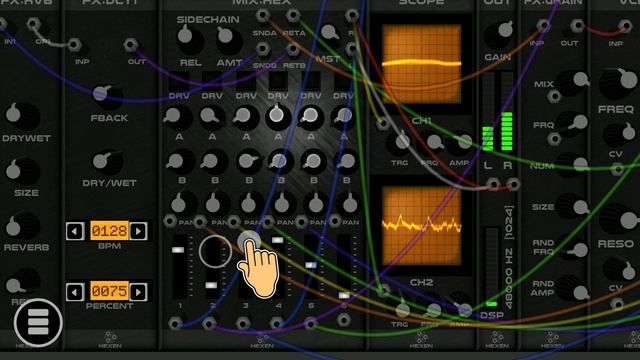640x360 pixels.
Task: Click the RETB return jack
Action: coord(293,49)
